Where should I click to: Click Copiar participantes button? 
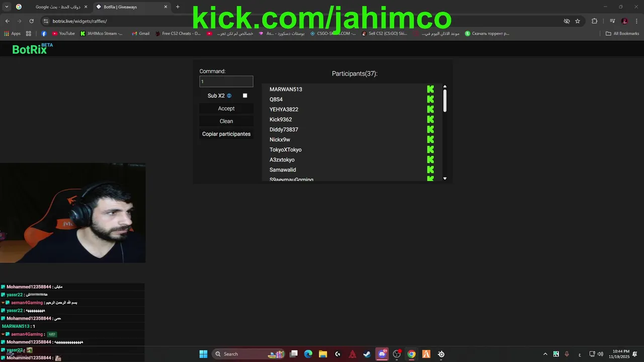[x=226, y=134]
